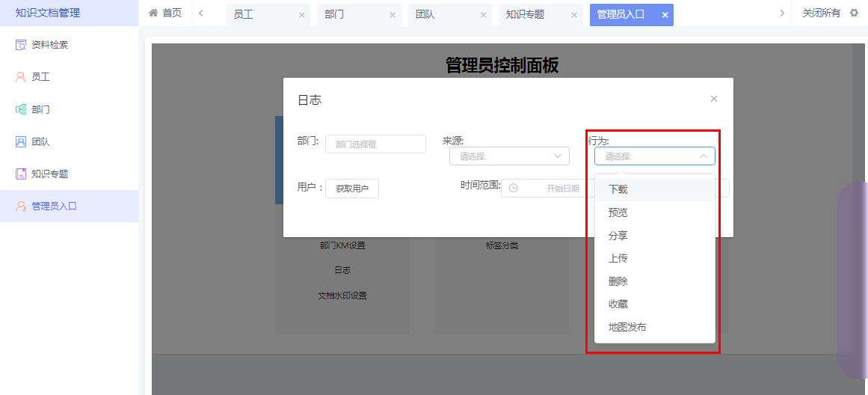This screenshot has width=868, height=395.
Task: Switch to the 知识专题 tab
Action: 525,14
